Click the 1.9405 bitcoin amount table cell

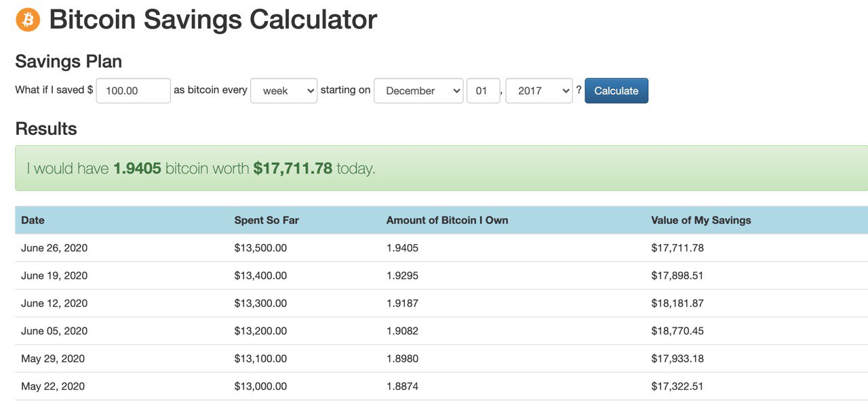402,248
